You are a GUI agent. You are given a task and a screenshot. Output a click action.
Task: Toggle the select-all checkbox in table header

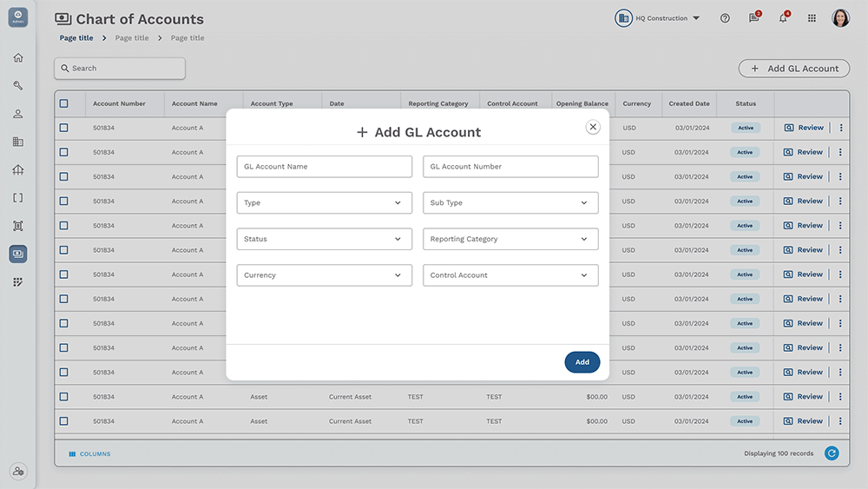(64, 103)
